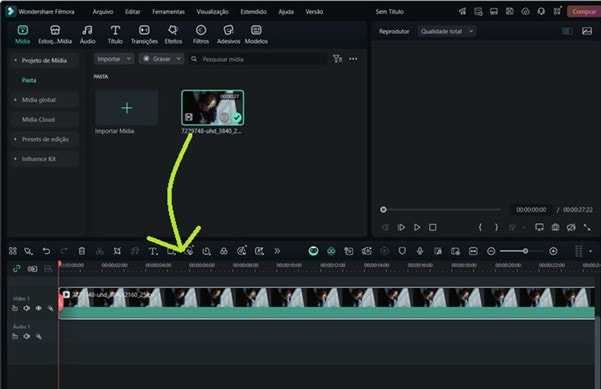Click the 00:00:10:00 ruler mark
The height and width of the screenshot is (389, 601).
click(x=289, y=265)
